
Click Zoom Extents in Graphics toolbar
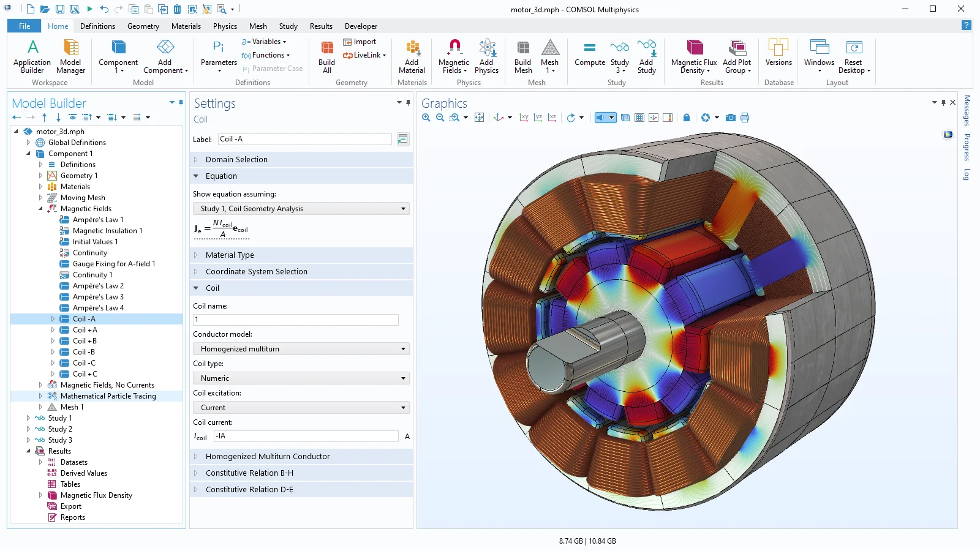[479, 118]
